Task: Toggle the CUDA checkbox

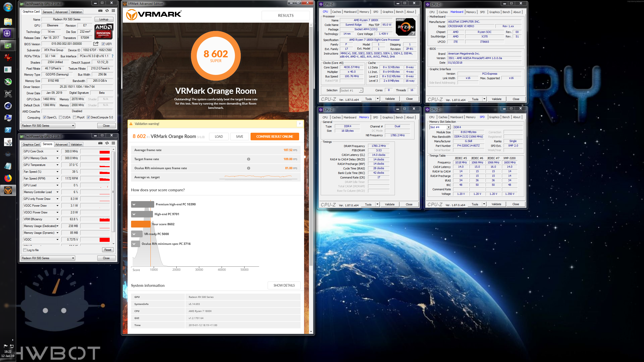Action: coord(60,117)
